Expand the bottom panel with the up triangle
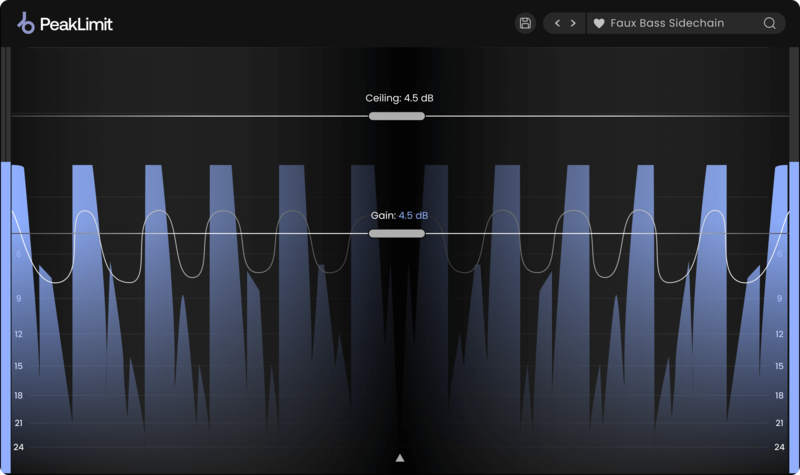This screenshot has width=800, height=475. click(400, 458)
